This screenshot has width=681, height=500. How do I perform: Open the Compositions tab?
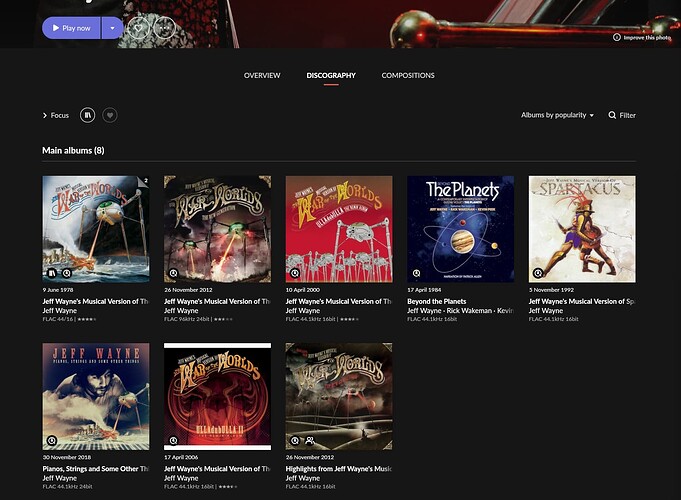(408, 75)
